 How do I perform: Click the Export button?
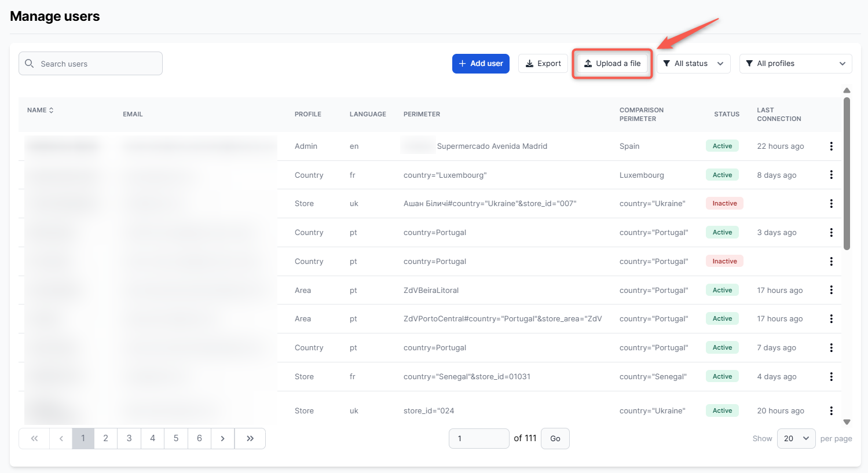pos(543,64)
